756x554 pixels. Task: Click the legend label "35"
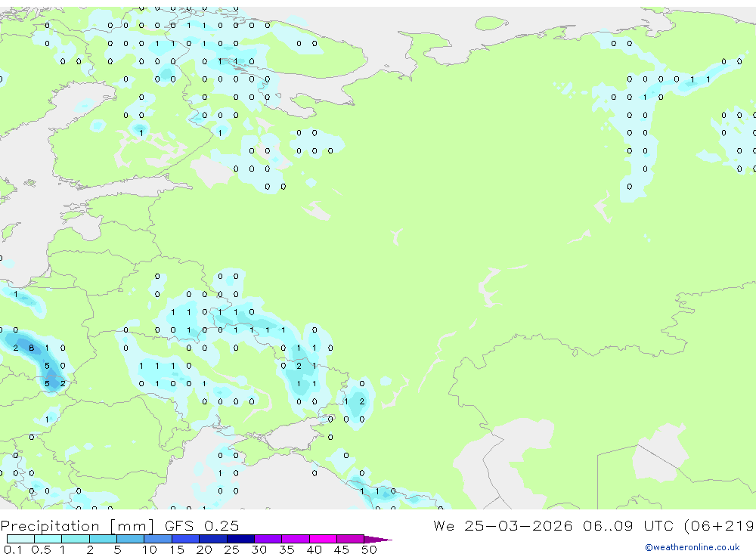pos(287,549)
